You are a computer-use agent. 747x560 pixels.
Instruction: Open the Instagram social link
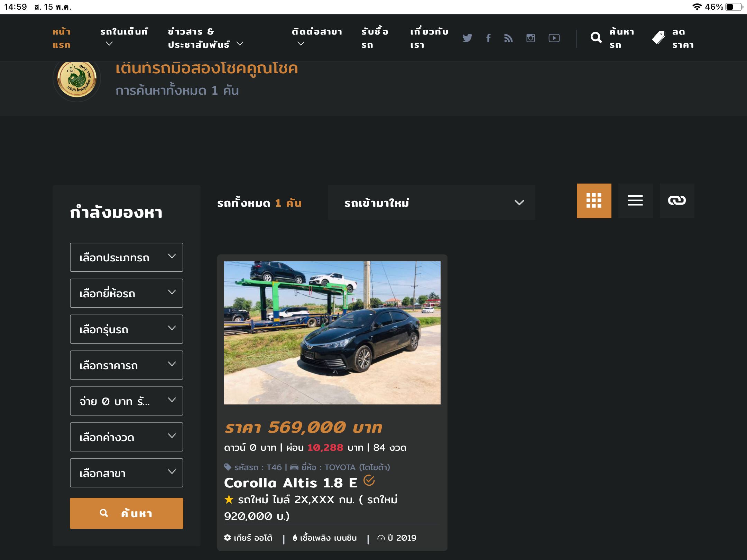pos(531,38)
